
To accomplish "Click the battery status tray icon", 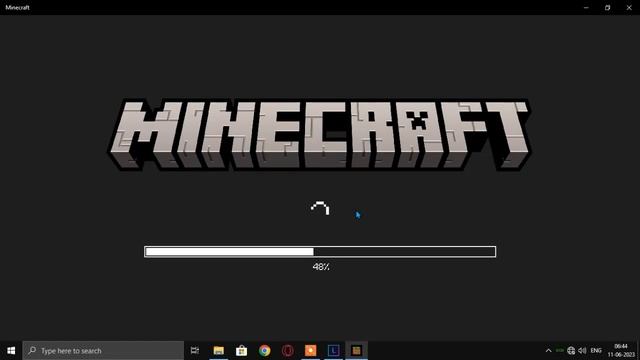I will point(560,351).
